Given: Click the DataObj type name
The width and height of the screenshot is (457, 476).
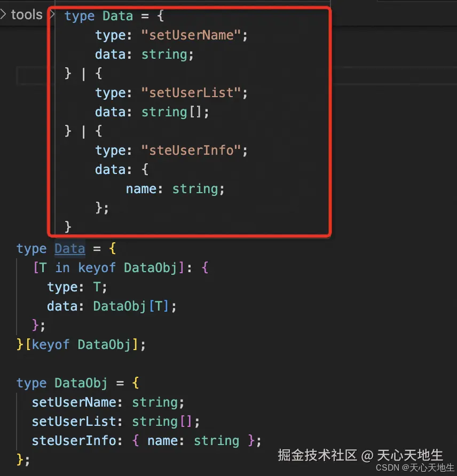Looking at the screenshot, I should click(81, 383).
